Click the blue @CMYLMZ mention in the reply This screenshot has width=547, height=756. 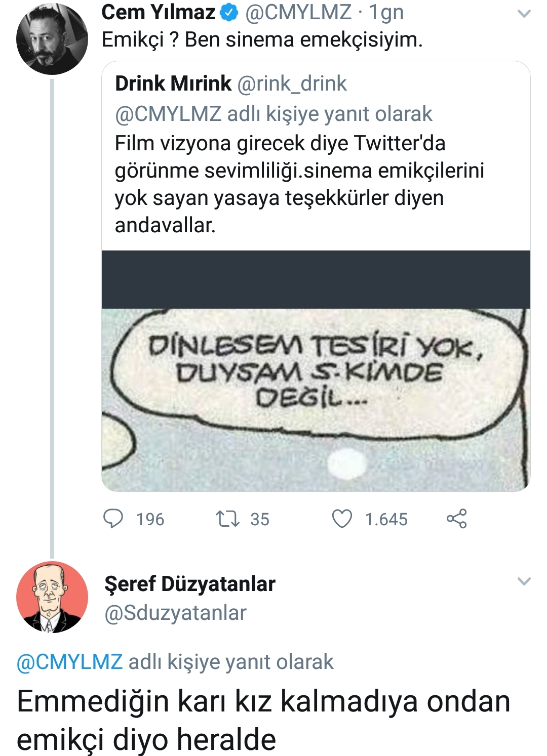pos(69,662)
